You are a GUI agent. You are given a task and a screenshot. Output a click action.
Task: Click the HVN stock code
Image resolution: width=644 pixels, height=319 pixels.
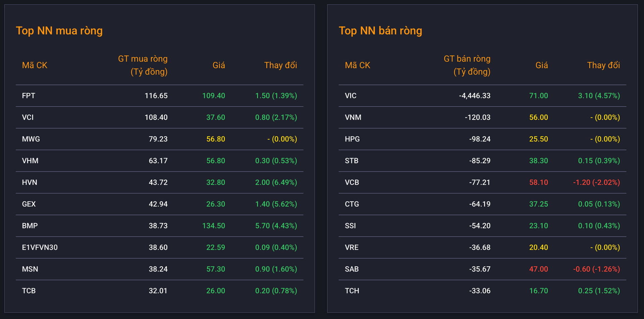click(x=30, y=182)
